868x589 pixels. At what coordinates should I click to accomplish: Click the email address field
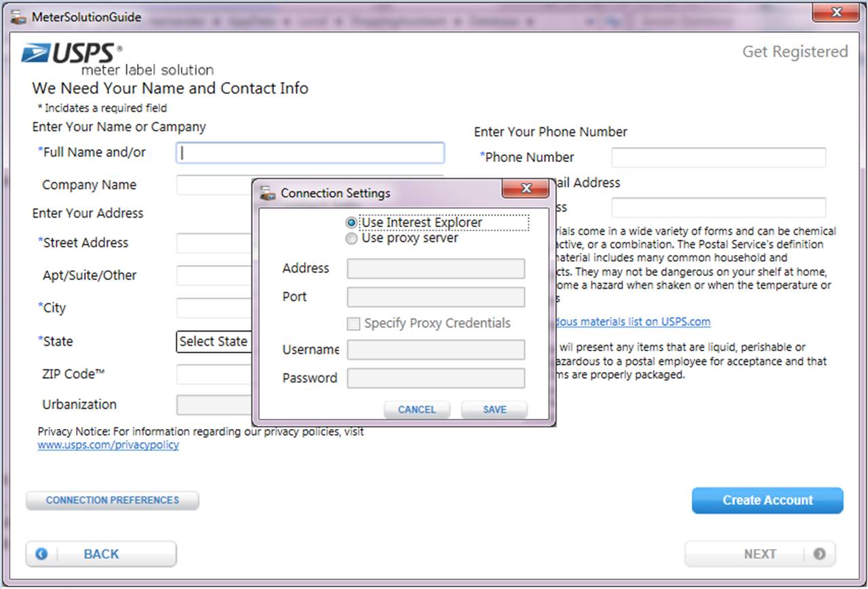pyautogui.click(x=719, y=207)
